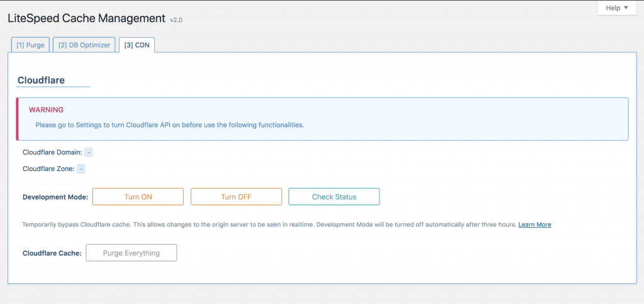Viewport: 644px width, 304px height.
Task: Click the Cloudflare Zone dash value
Action: [81, 169]
